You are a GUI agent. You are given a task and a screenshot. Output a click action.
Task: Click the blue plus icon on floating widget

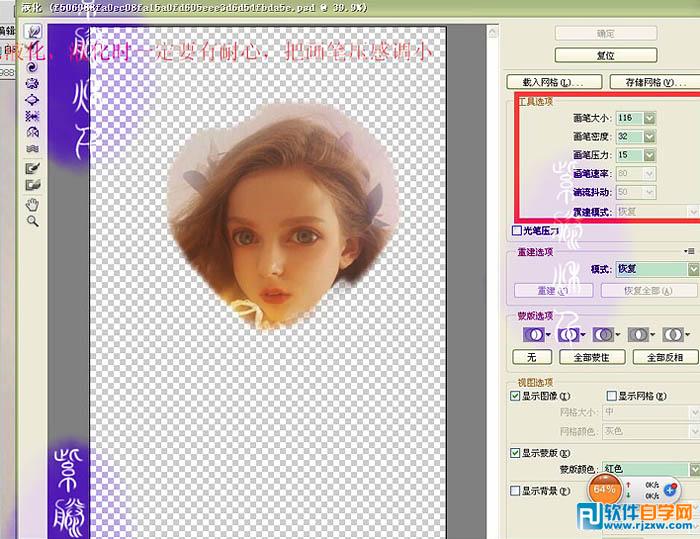pos(670,490)
